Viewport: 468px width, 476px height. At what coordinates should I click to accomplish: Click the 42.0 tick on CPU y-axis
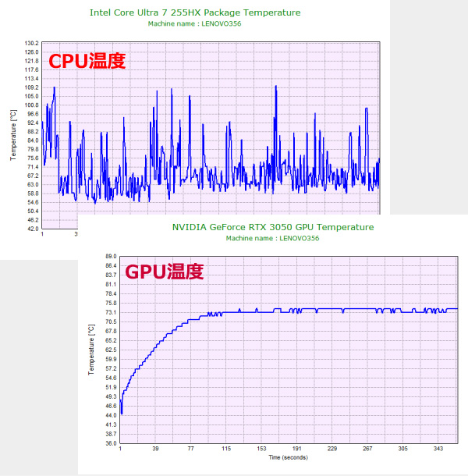coord(31,229)
